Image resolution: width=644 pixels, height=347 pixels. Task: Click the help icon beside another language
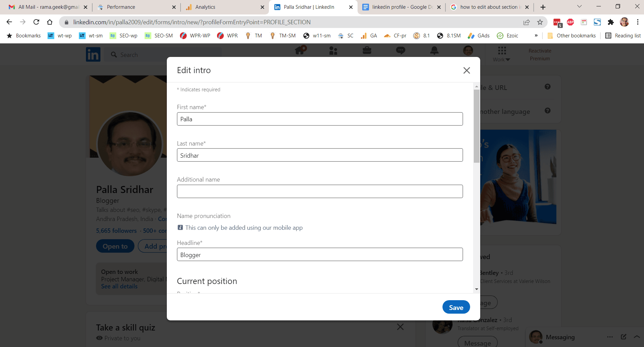coord(548,111)
